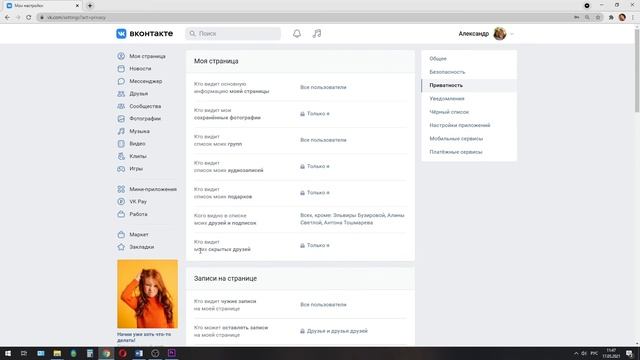Click the user avatar in the header
The width and height of the screenshot is (640, 360).
[500, 33]
